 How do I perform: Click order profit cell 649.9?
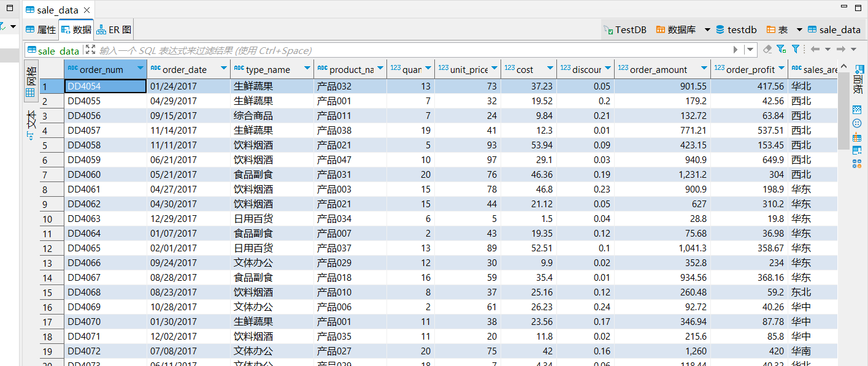click(x=749, y=160)
